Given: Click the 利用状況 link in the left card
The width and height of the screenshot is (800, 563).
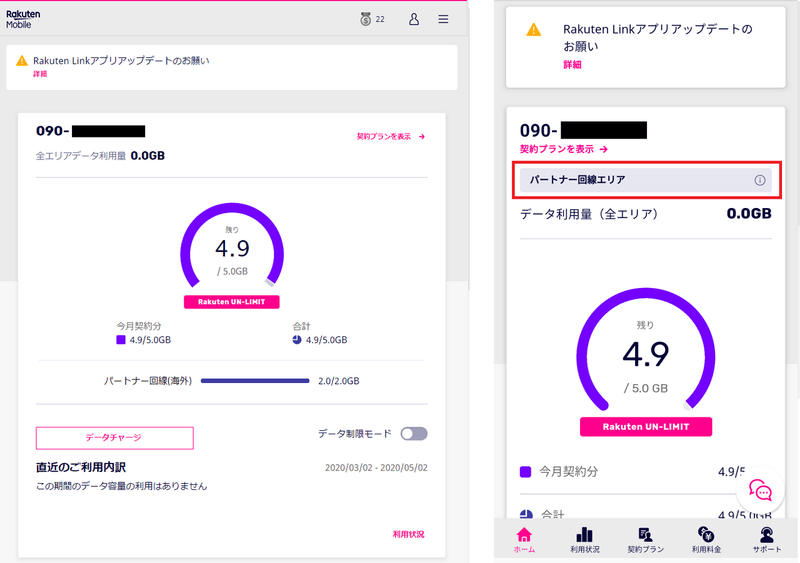Looking at the screenshot, I should [408, 534].
